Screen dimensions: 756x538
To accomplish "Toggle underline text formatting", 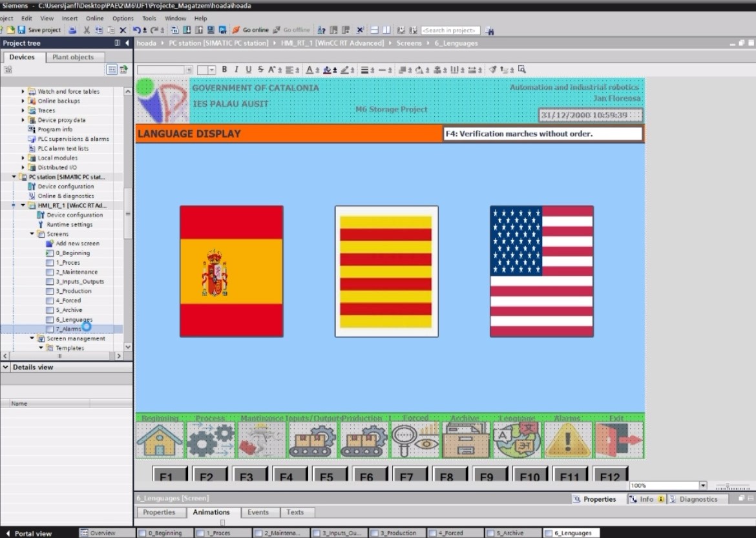I will coord(248,70).
